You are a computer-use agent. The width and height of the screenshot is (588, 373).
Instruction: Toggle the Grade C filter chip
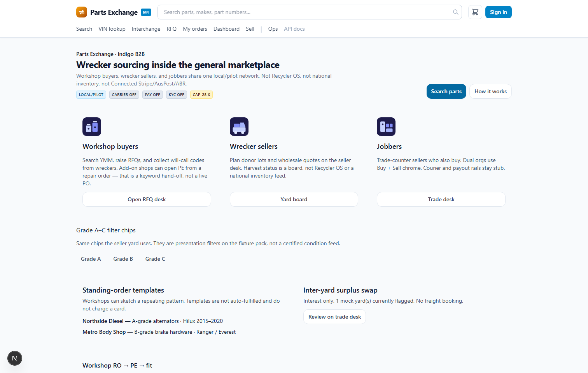coord(155,259)
